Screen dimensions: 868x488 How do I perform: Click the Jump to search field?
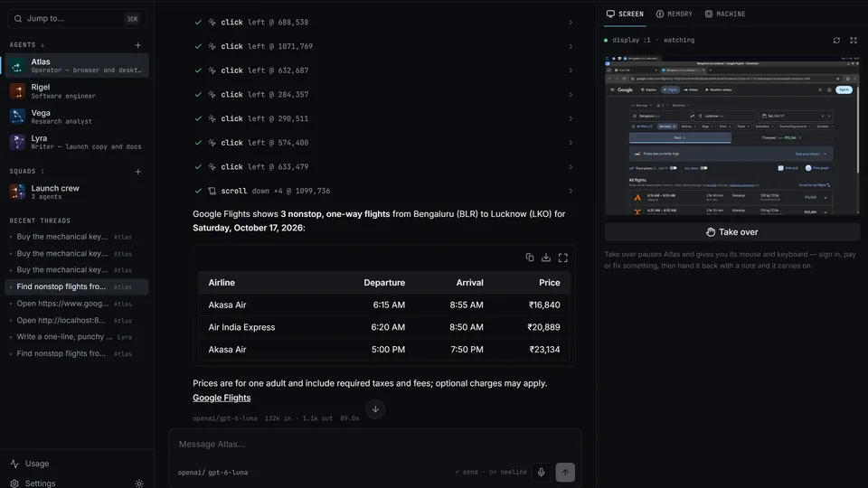pos(76,18)
